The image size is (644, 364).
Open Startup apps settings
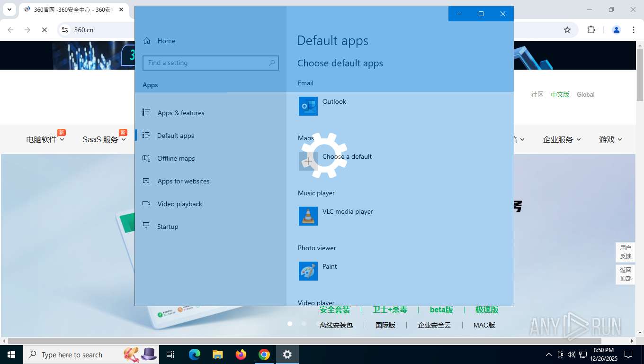[210, 227]
